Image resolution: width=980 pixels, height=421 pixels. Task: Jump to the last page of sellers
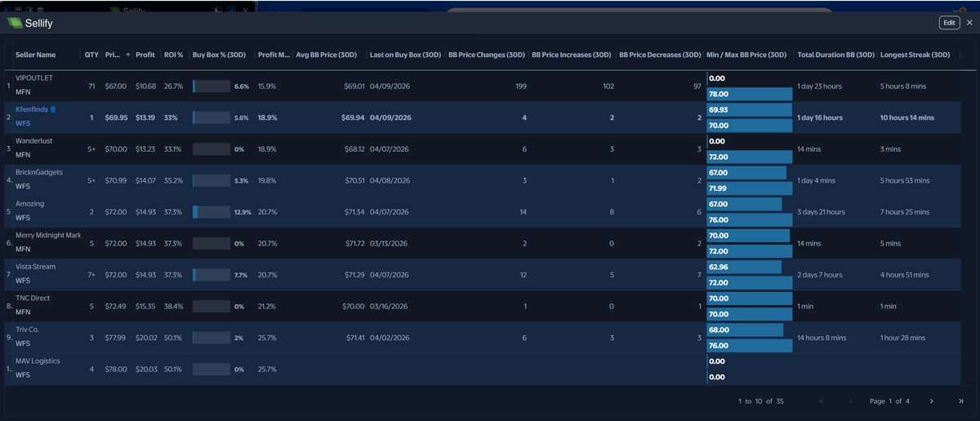pos(961,401)
